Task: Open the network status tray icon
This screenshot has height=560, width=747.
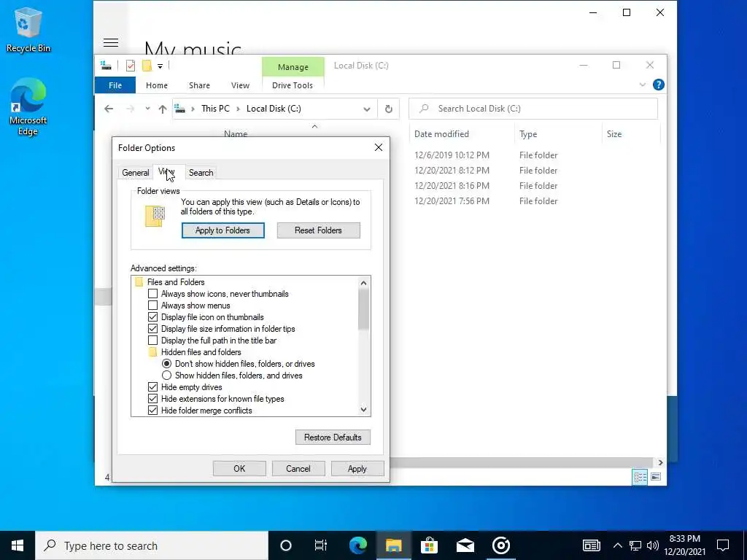Action: (635, 545)
